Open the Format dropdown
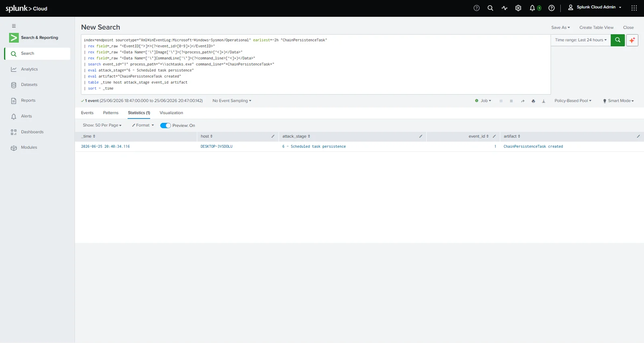The height and width of the screenshot is (343, 644). pos(143,125)
